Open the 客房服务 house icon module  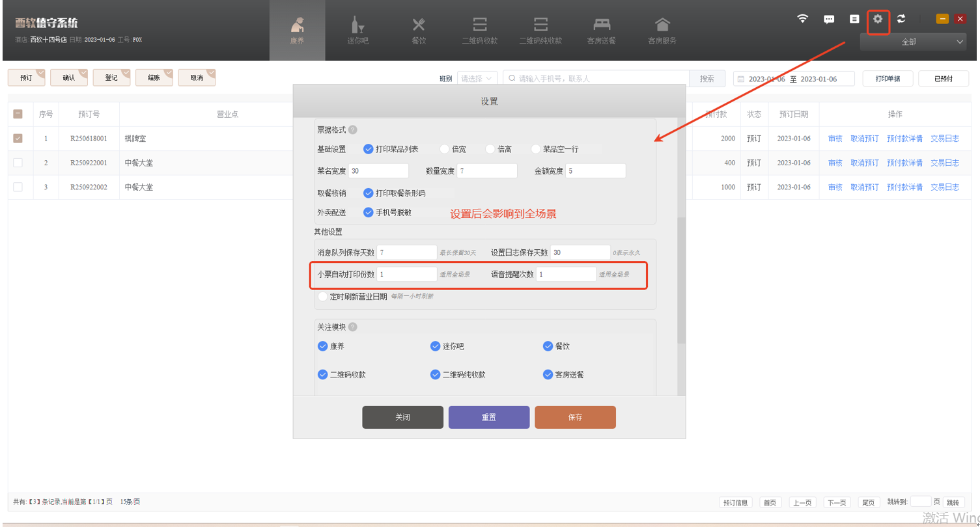[x=662, y=31]
